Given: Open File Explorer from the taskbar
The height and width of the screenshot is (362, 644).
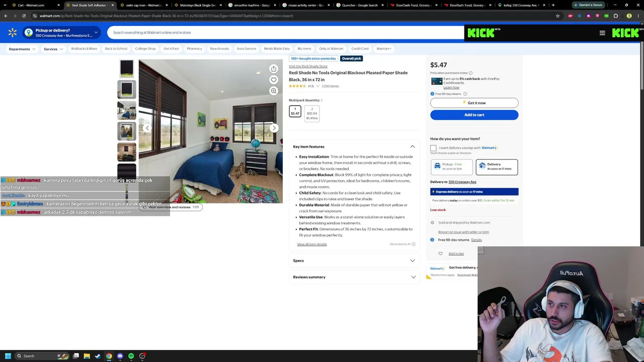Looking at the screenshot, I should point(87,356).
